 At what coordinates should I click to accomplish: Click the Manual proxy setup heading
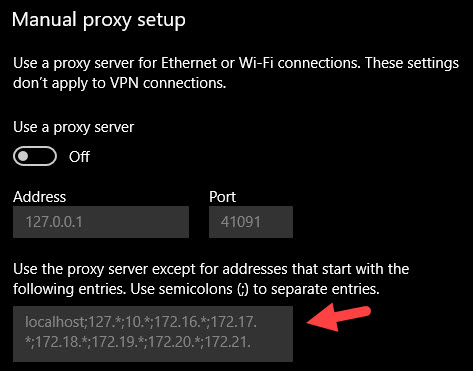pos(99,20)
